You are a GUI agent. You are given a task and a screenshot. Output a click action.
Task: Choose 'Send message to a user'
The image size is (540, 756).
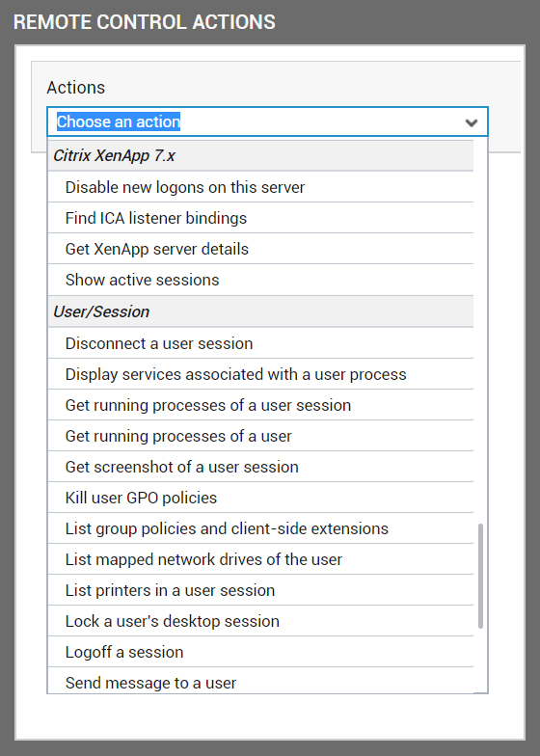coord(260,681)
